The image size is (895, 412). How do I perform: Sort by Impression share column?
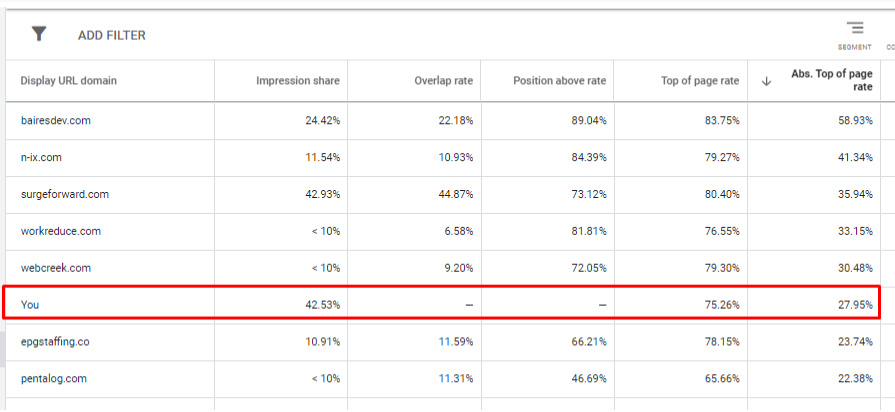click(298, 81)
